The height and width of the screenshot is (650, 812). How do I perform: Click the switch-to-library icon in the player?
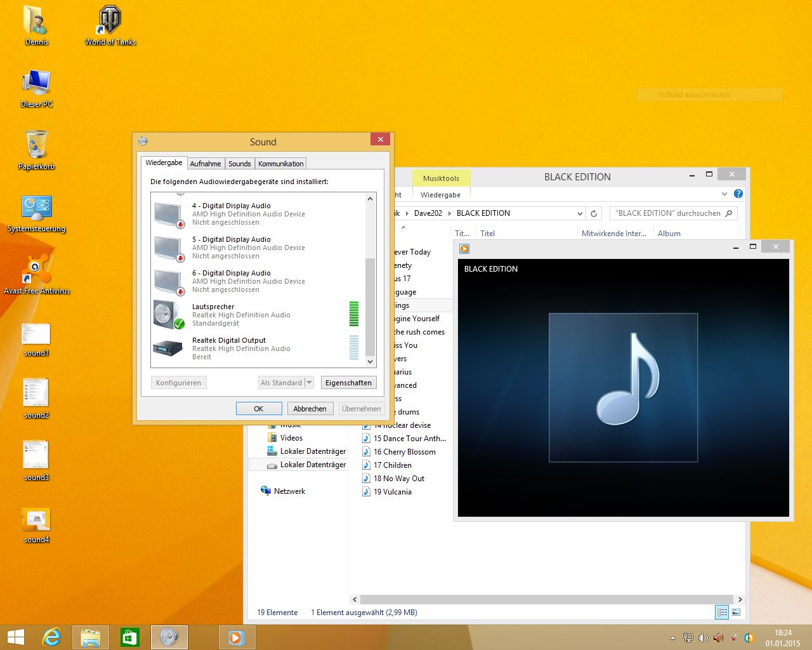tap(464, 249)
